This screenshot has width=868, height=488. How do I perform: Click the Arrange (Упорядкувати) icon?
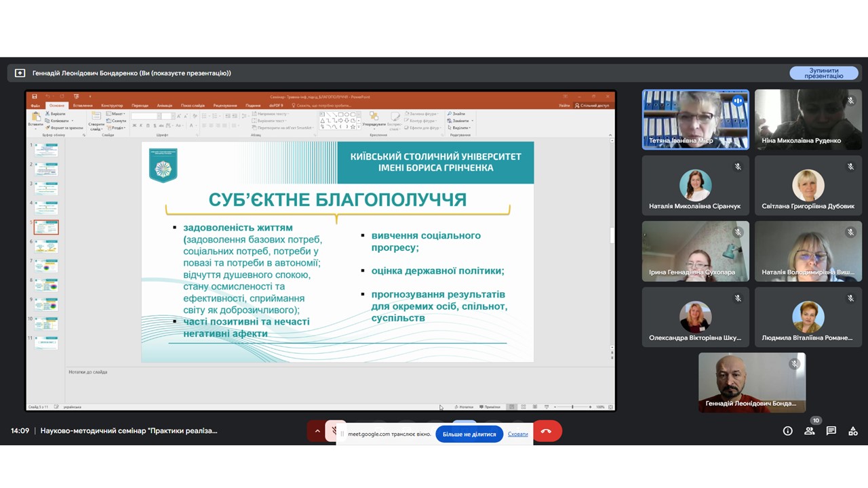tap(373, 119)
